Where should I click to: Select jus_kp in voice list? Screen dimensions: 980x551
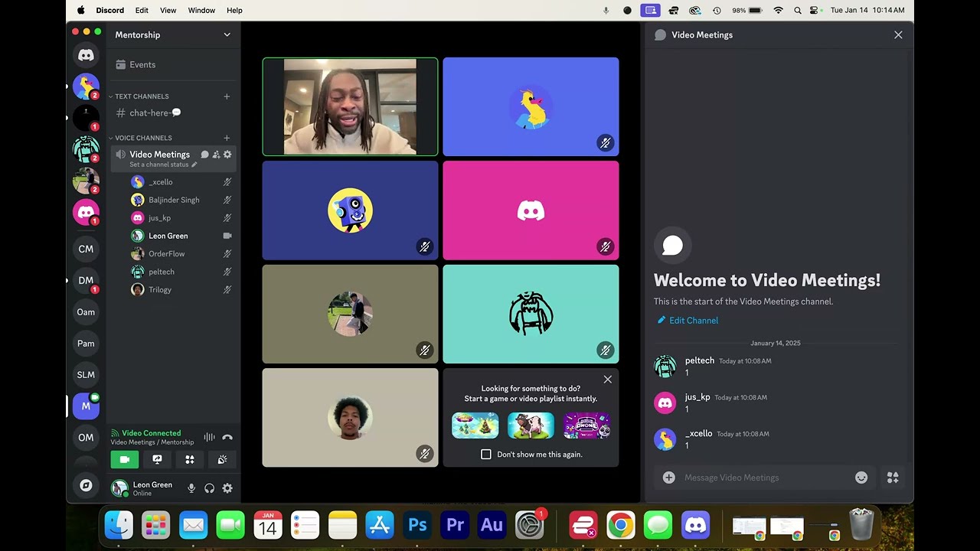tap(182, 218)
